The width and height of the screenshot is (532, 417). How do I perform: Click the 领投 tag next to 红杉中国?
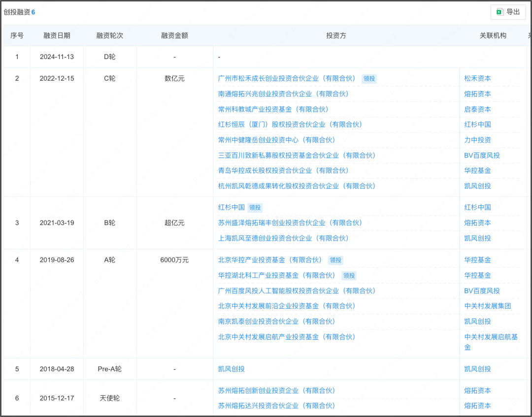click(255, 207)
